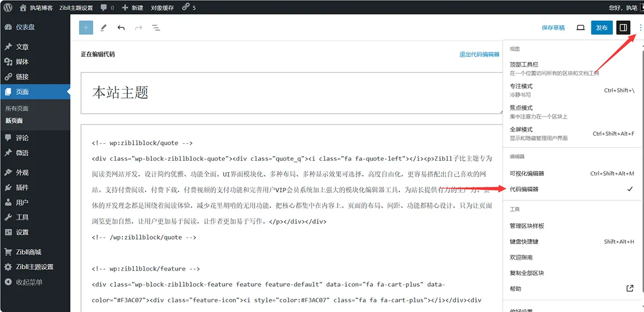Select the edit (pencil) tool in the toolbar
This screenshot has height=312, width=644.
pos(104,27)
